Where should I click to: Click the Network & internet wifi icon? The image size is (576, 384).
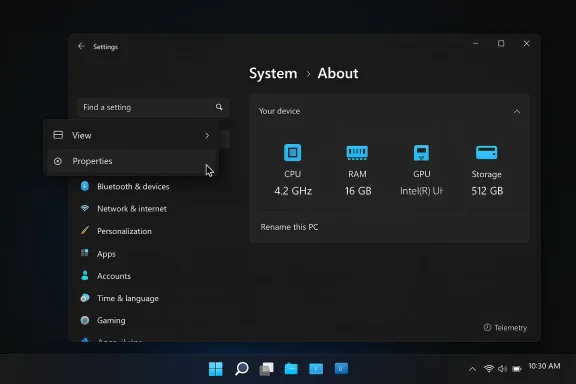click(85, 208)
